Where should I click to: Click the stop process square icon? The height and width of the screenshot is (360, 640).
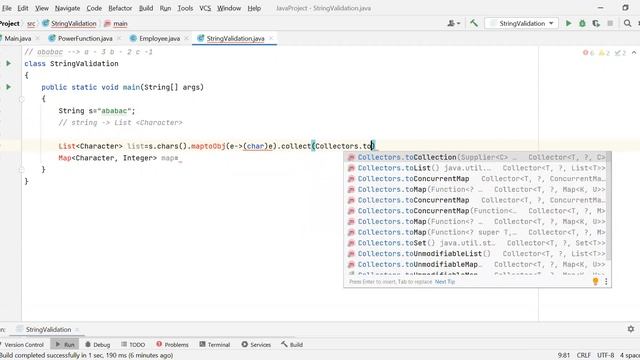point(610,23)
